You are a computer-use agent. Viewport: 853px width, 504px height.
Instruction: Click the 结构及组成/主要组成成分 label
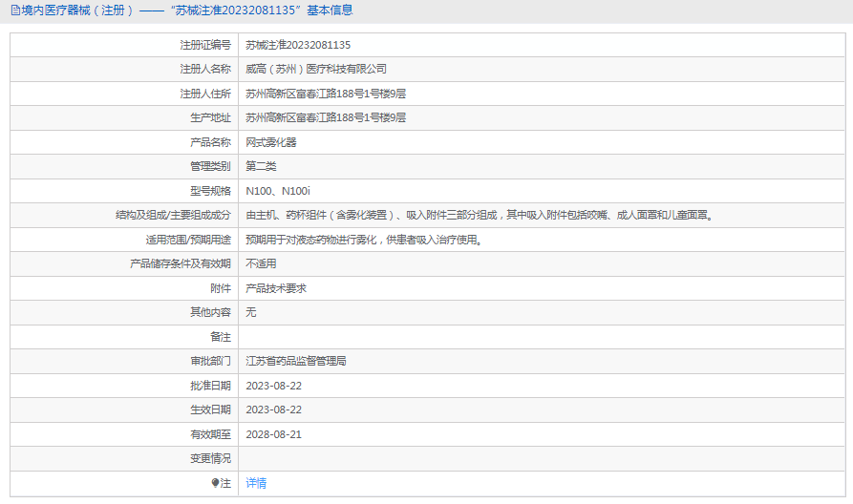(x=174, y=216)
